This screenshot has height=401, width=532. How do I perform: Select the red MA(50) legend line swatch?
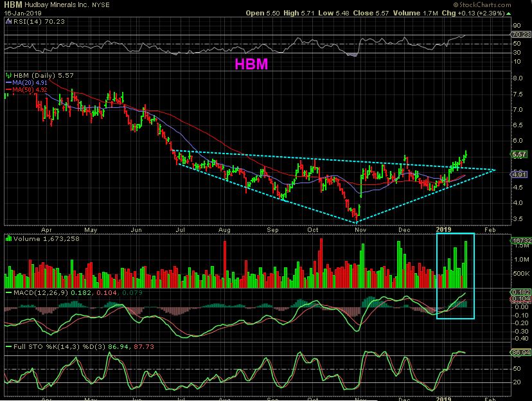[8, 90]
